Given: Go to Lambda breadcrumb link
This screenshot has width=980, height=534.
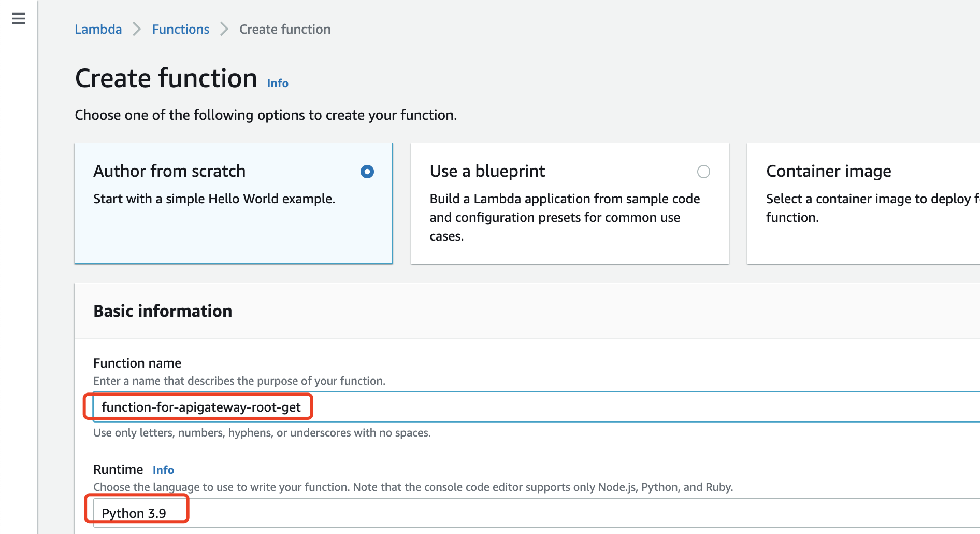Looking at the screenshot, I should point(98,29).
